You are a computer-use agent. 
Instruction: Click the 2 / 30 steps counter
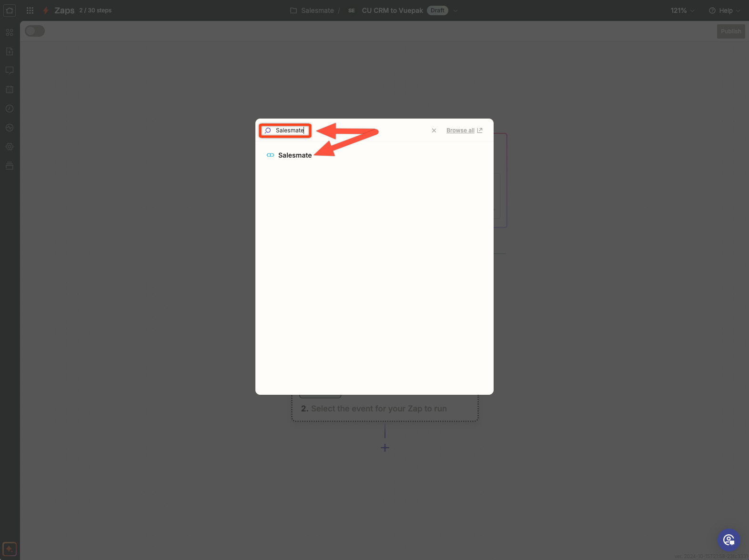[95, 10]
